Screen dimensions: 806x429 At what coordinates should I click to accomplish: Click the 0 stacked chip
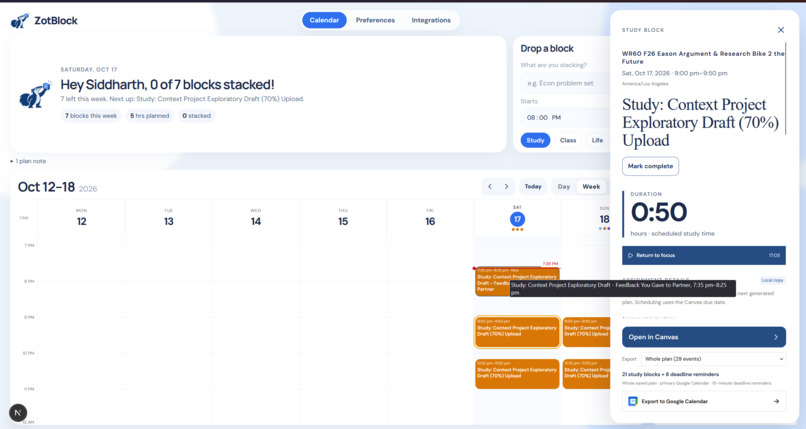click(196, 116)
